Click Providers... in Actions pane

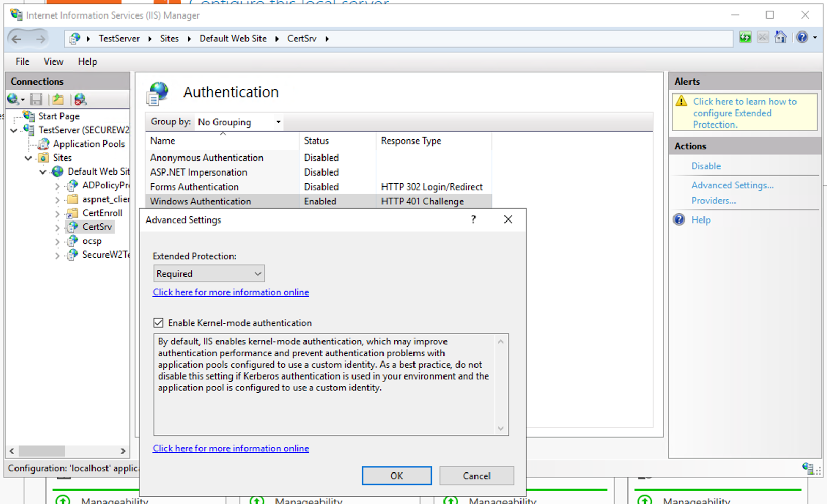pyautogui.click(x=714, y=200)
